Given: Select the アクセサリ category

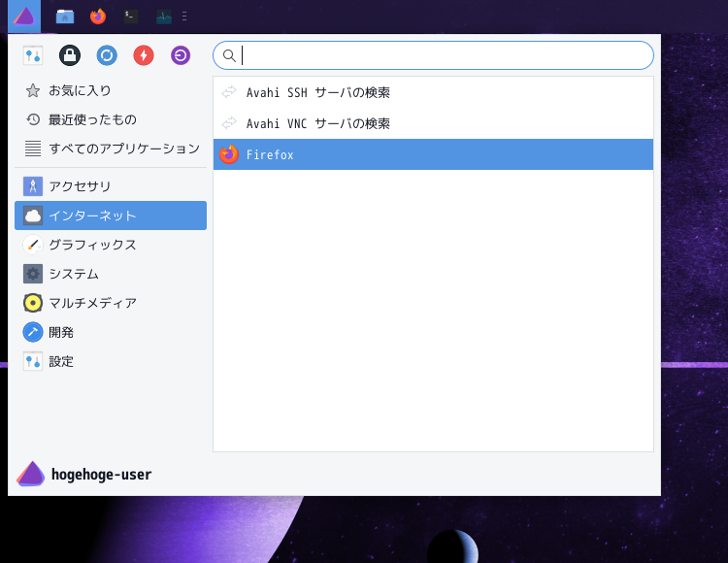Looking at the screenshot, I should tap(111, 186).
